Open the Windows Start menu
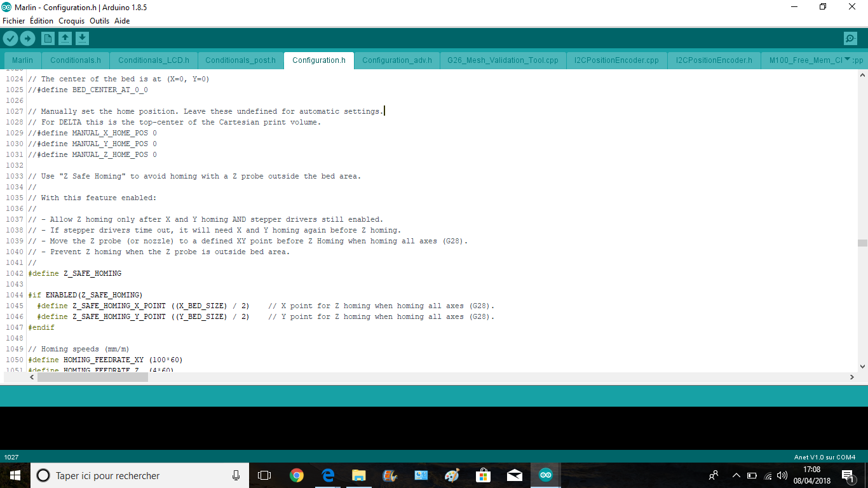Image resolution: width=868 pixels, height=488 pixels. (x=15, y=475)
